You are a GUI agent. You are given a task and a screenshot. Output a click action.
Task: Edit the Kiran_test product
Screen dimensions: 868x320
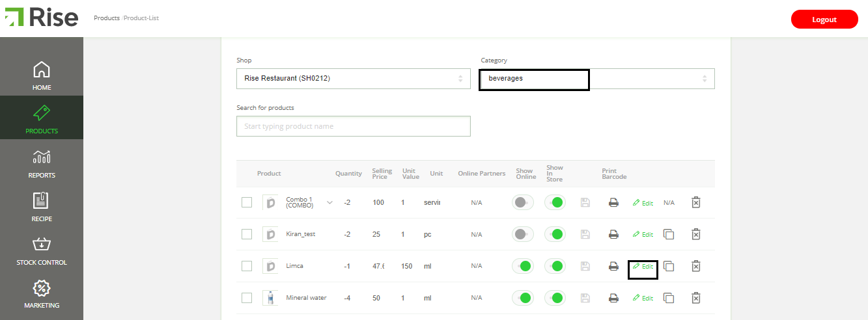[643, 234]
